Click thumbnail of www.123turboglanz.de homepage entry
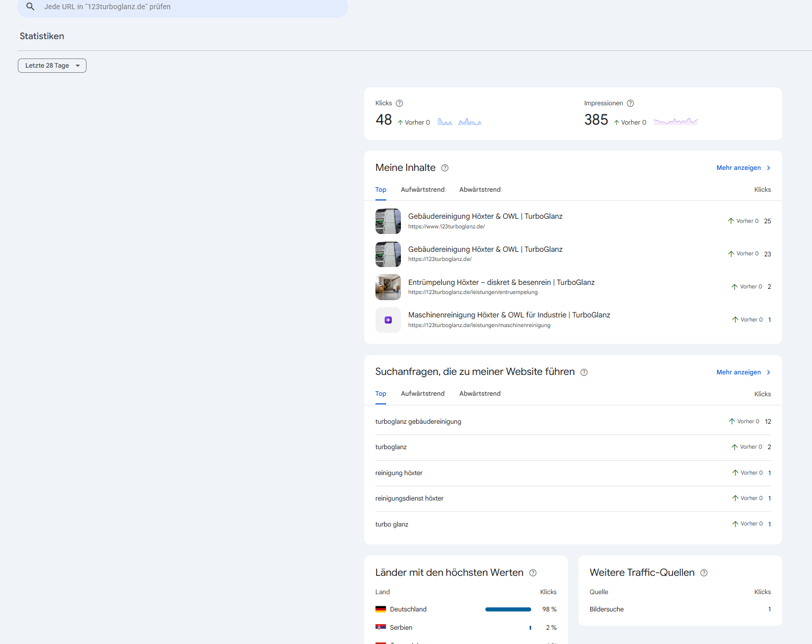 tap(388, 221)
